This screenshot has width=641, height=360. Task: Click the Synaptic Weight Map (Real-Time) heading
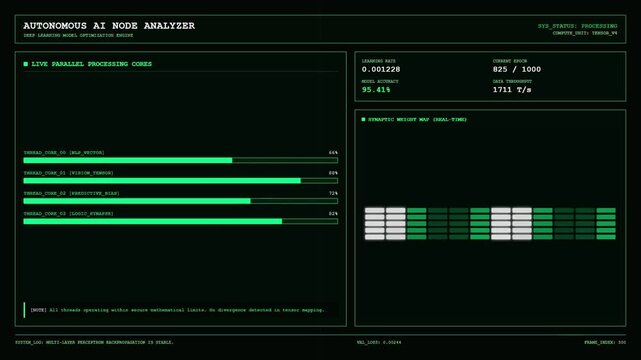click(x=417, y=119)
